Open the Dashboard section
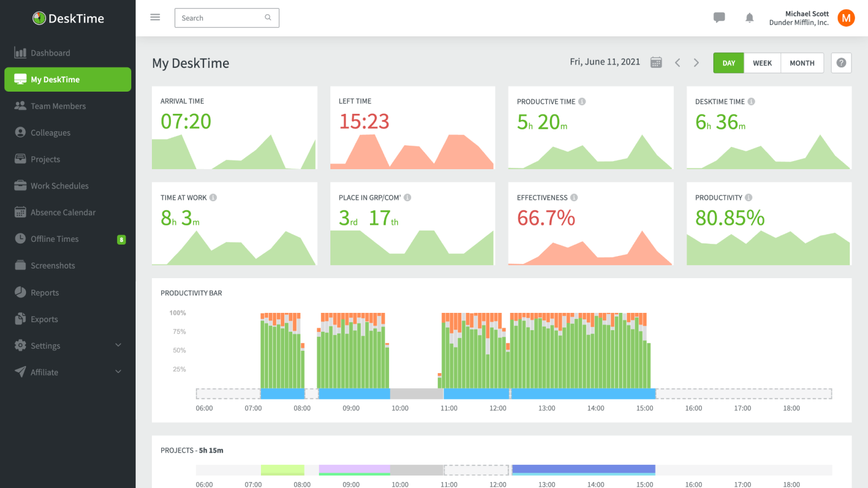Image resolution: width=868 pixels, height=488 pixels. coord(50,53)
